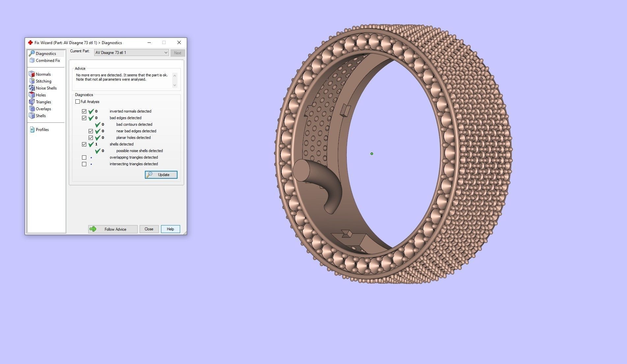Uncheck shells detected checkbox
This screenshot has height=364, width=627.
tap(84, 144)
